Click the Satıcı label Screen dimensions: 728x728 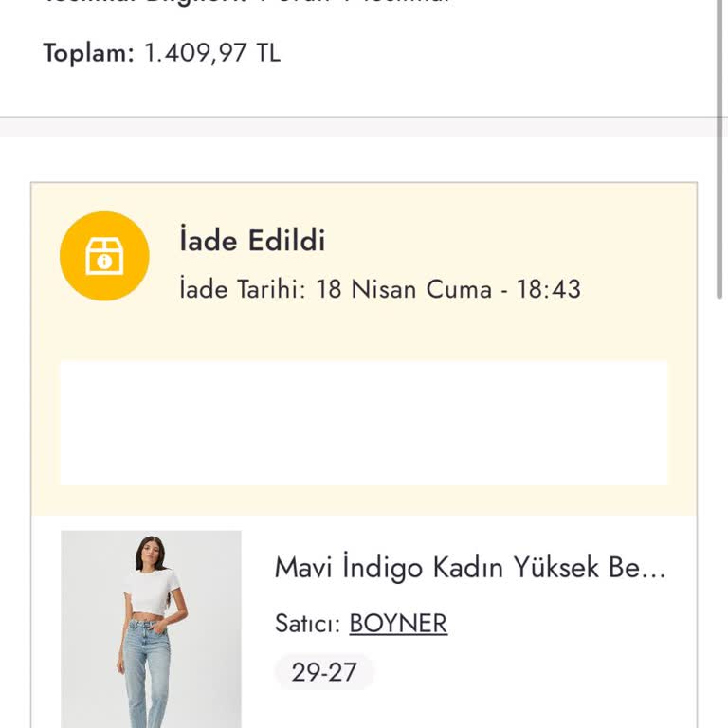[308, 623]
